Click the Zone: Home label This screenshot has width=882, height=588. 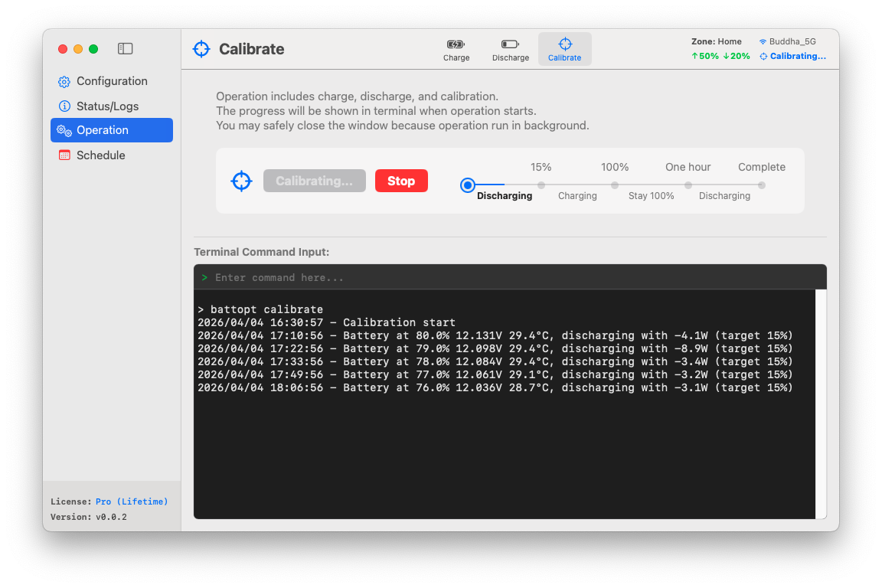716,41
